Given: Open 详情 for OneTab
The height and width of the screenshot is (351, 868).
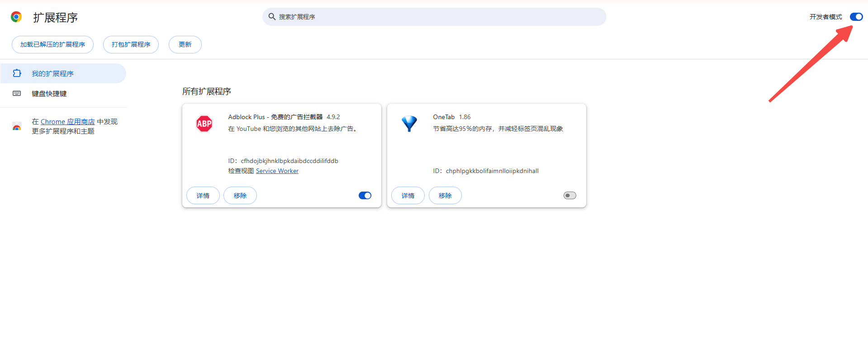Looking at the screenshot, I should (408, 196).
